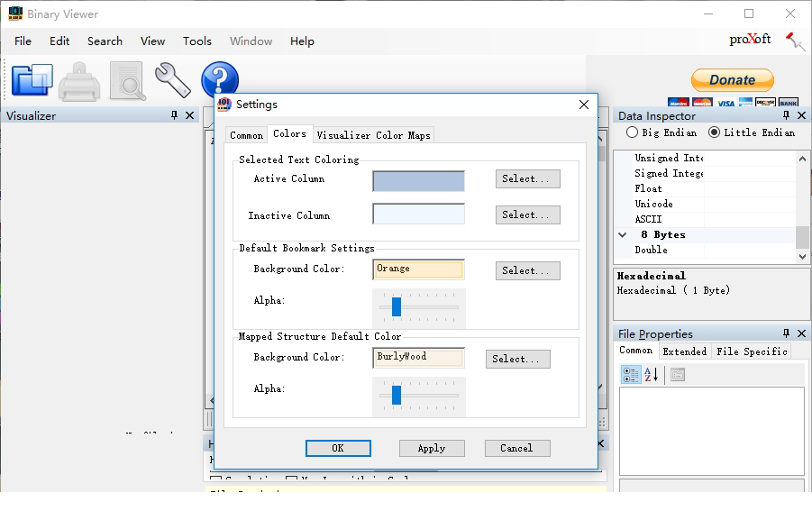Pin the File Properties panel

(786, 333)
